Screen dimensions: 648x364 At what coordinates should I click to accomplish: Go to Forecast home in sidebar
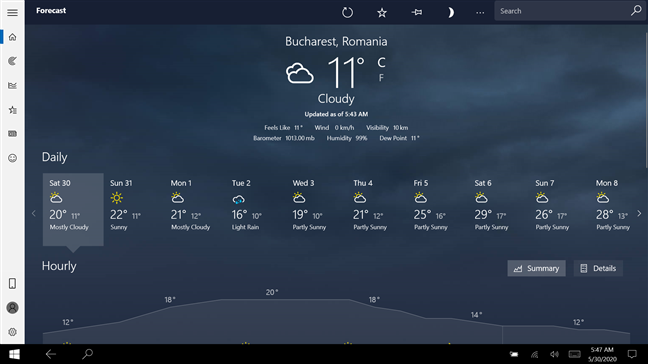coord(12,37)
